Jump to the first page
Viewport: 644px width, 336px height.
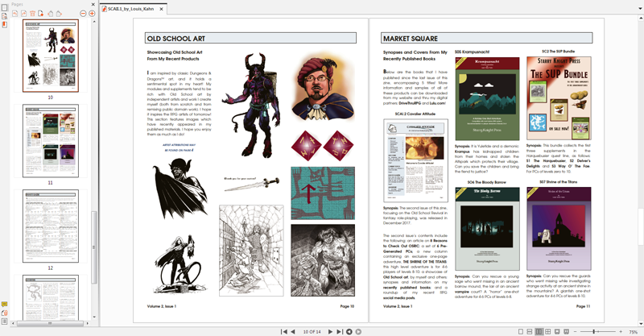283,331
